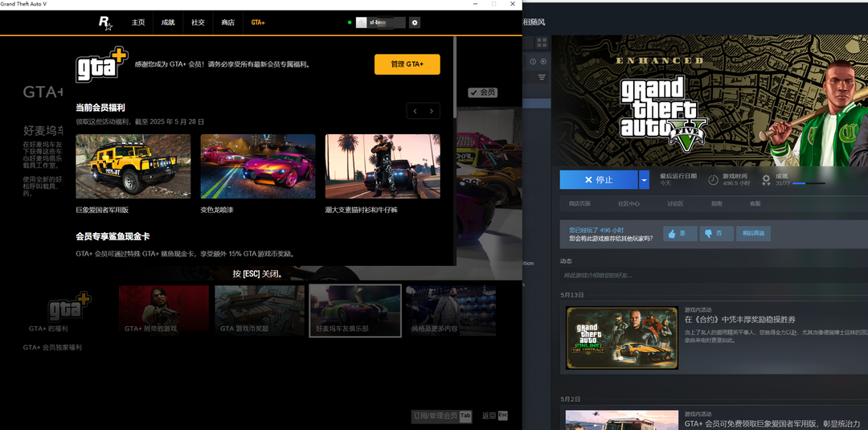
Task: Open the 主页 tab in Rockstar overlay
Action: (x=138, y=23)
